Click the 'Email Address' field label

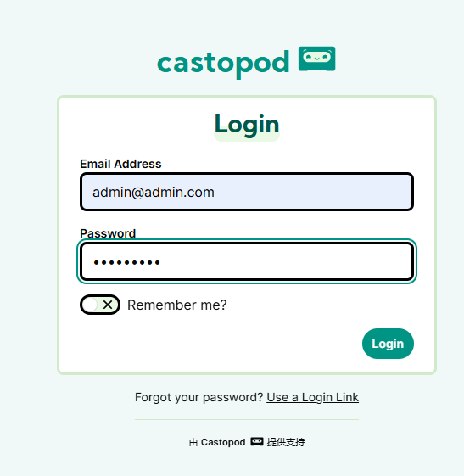tap(120, 164)
